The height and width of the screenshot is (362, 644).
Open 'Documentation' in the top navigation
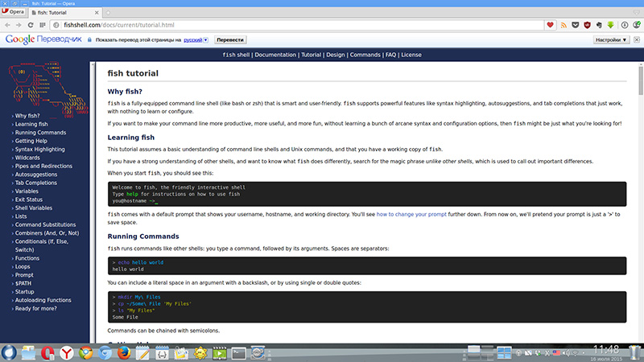pyautogui.click(x=275, y=55)
